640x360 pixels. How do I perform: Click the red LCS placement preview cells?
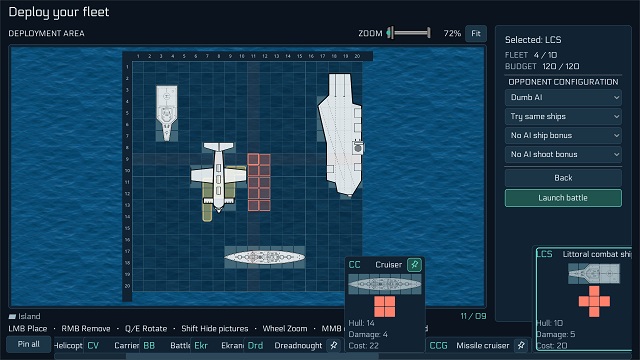coord(259,182)
